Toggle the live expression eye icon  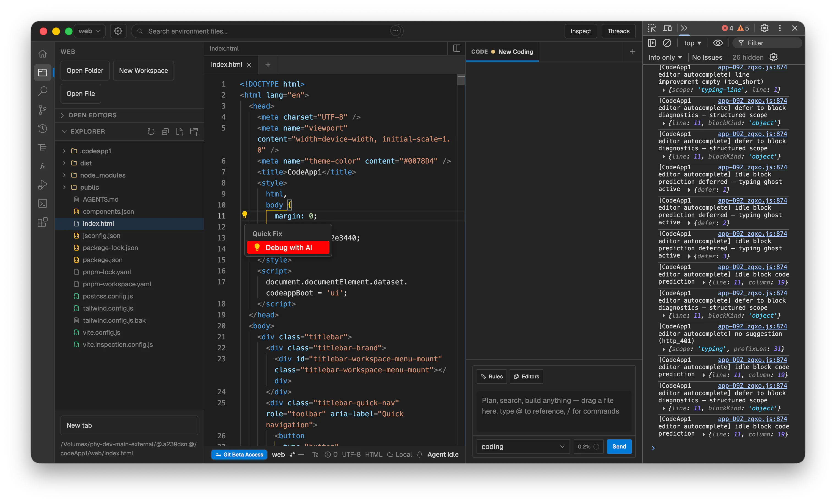pos(718,43)
